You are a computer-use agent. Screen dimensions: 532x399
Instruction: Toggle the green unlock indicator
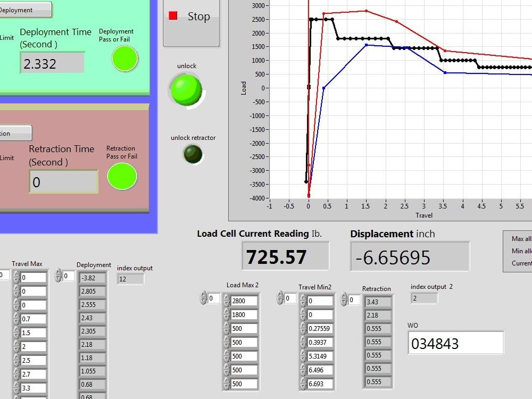click(186, 90)
